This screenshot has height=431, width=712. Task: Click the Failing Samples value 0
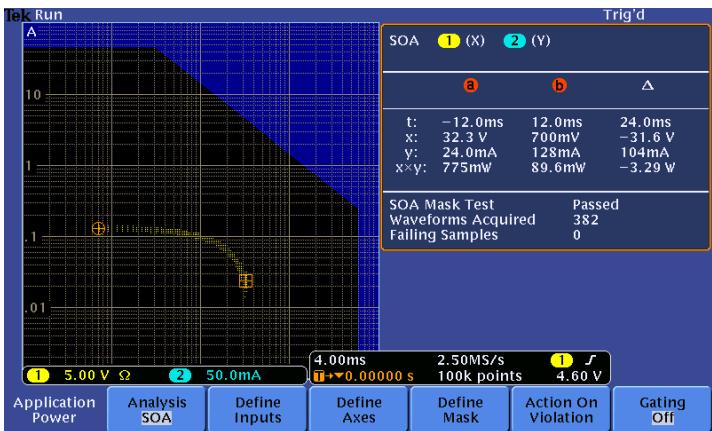577,235
